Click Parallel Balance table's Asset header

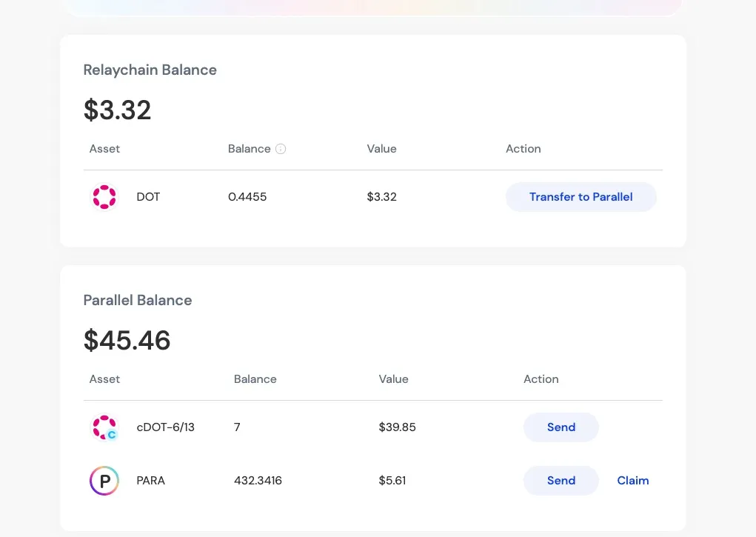point(104,379)
